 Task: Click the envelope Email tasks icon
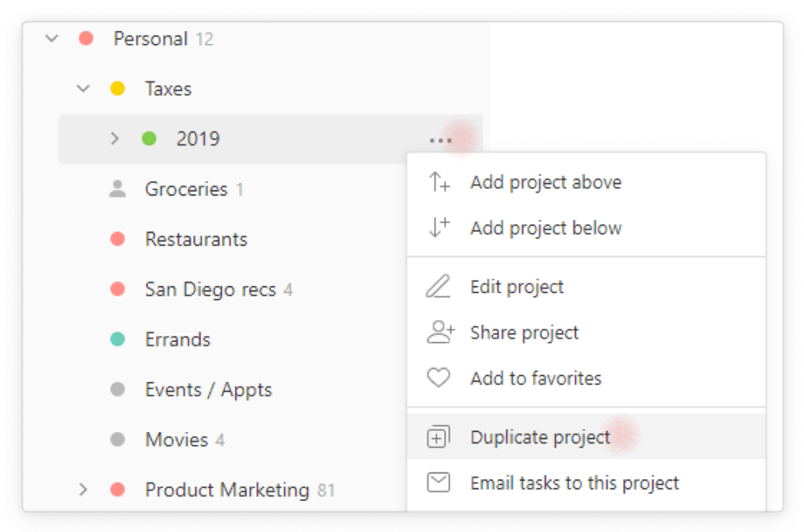pos(438,482)
